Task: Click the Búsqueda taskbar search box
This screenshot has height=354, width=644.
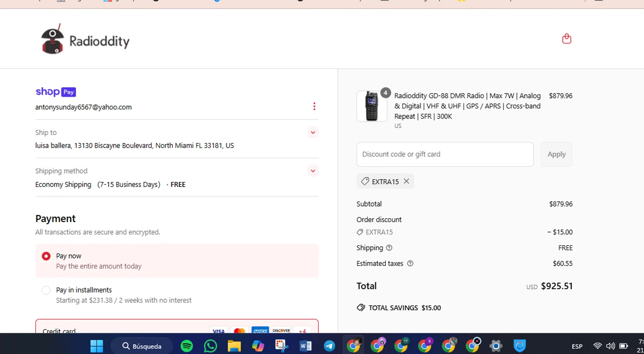Action: point(142,346)
